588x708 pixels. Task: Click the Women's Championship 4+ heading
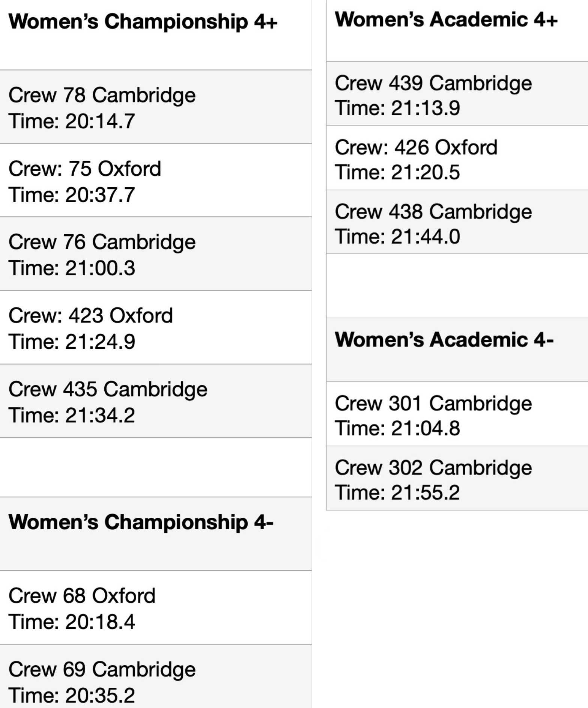click(x=143, y=22)
